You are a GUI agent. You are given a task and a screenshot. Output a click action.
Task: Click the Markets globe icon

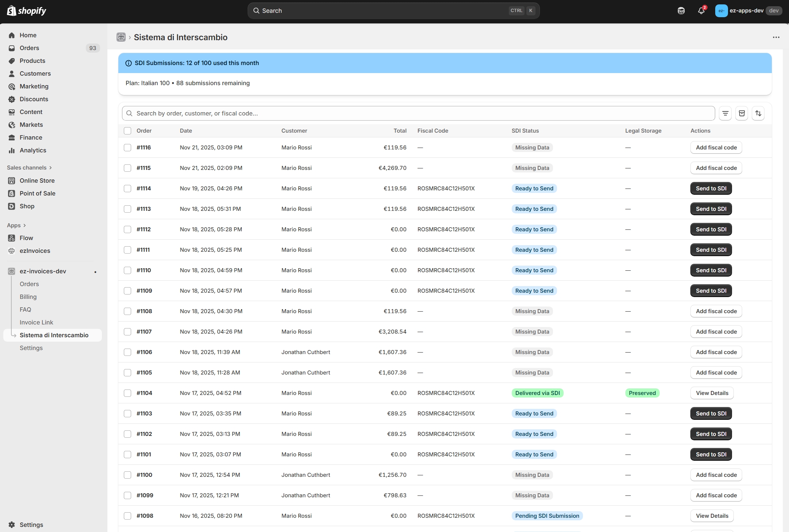(12, 125)
